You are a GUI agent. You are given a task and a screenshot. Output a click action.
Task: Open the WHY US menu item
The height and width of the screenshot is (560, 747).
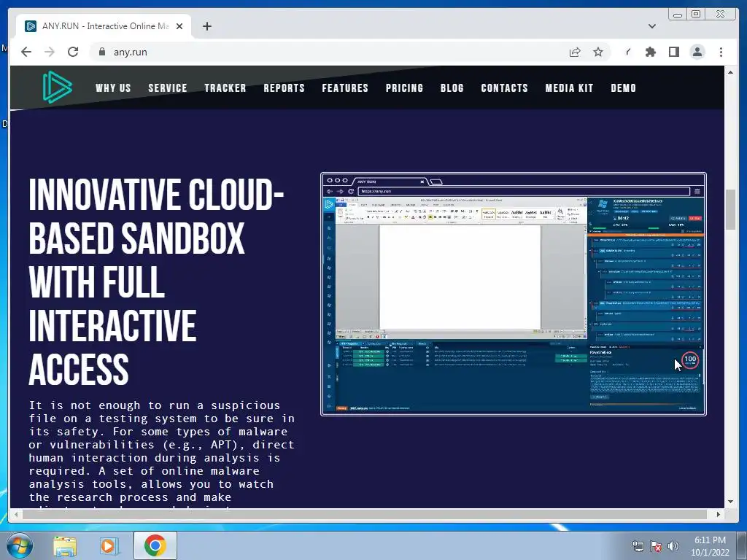113,88
